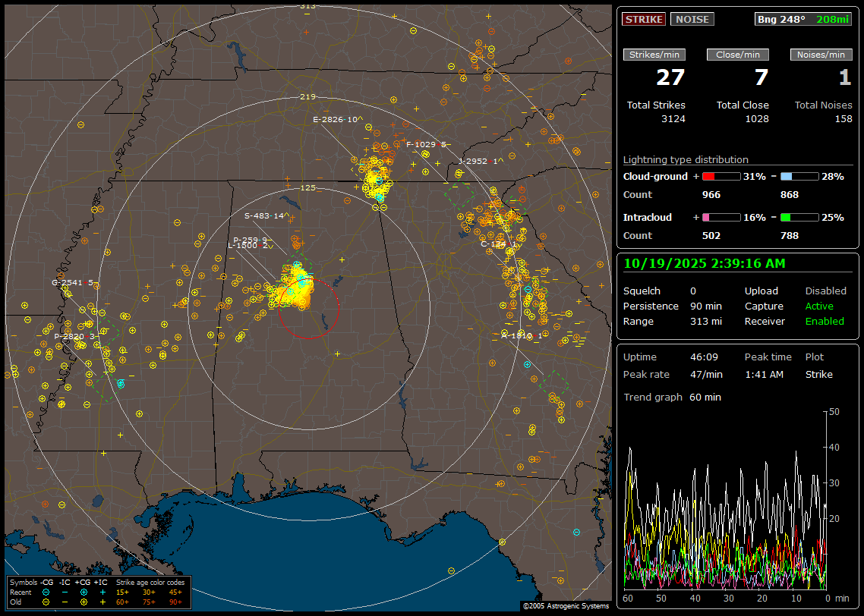The width and height of the screenshot is (864, 616).
Task: Click the red positive Cloud-ground percentage bar
Action: pos(721,177)
